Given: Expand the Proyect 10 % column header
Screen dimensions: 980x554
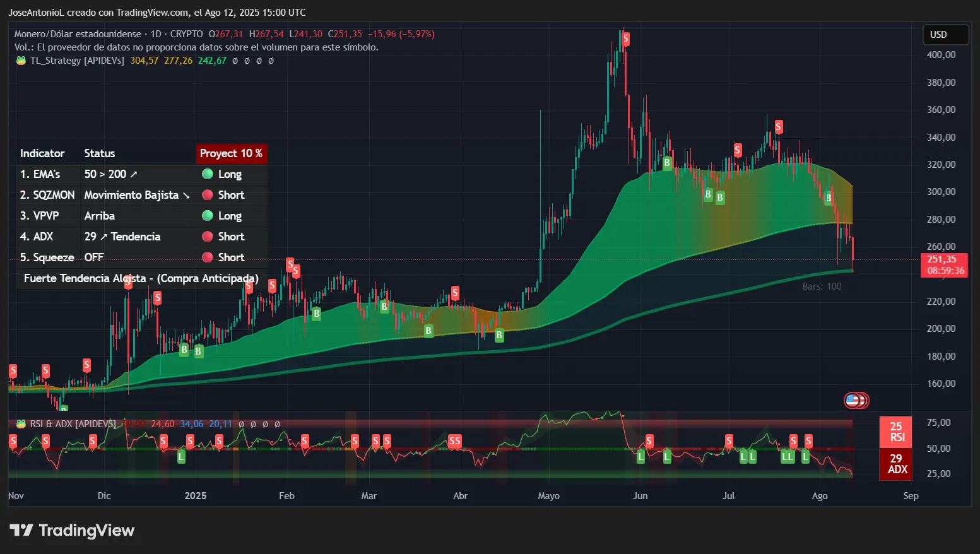Looking at the screenshot, I should point(232,153).
